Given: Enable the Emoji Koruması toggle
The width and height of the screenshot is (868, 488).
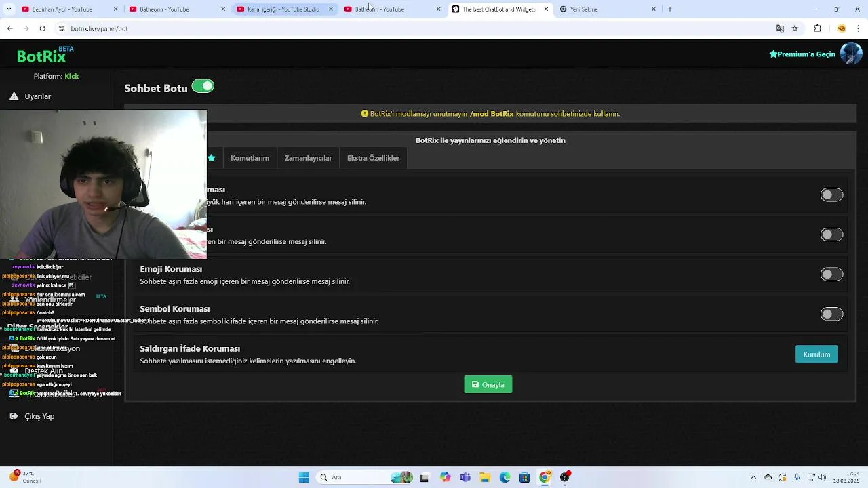Looking at the screenshot, I should tap(831, 274).
